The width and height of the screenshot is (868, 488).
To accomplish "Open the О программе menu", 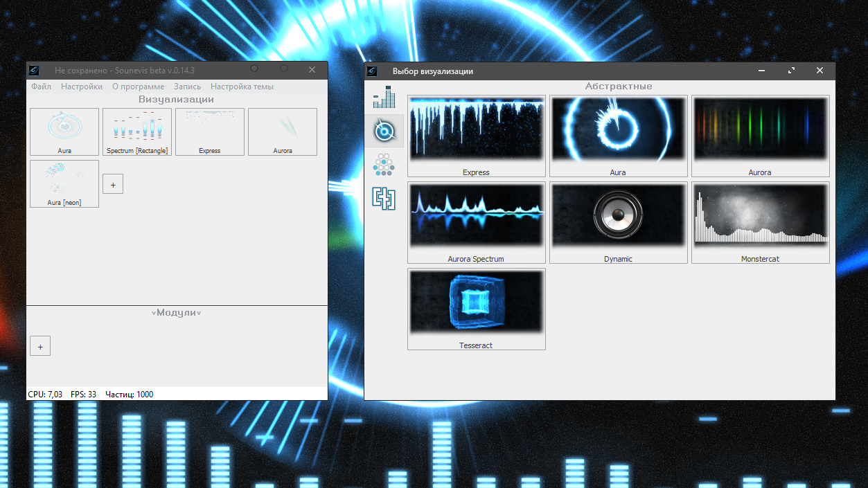I will tap(139, 87).
